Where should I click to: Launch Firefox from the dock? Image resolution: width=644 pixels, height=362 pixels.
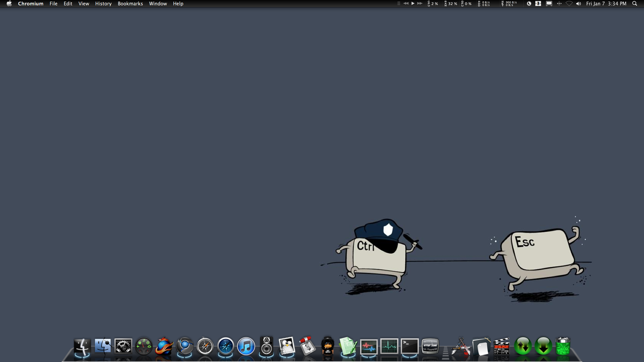[x=164, y=346]
